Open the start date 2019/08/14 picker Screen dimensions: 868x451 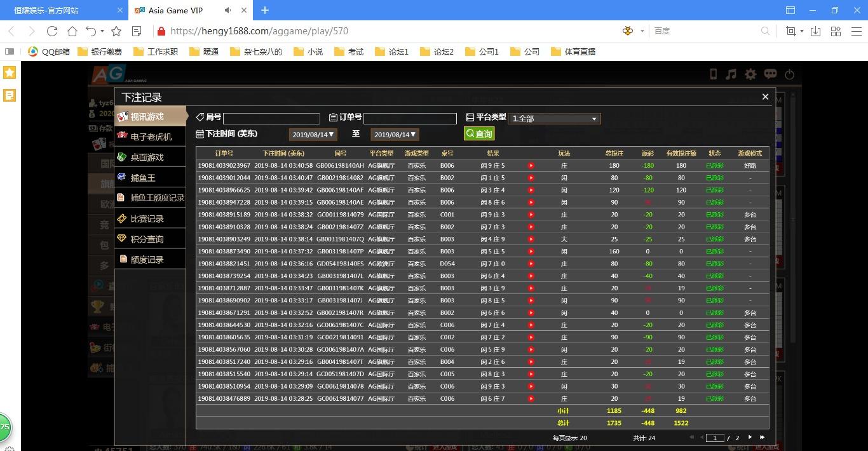coord(313,134)
